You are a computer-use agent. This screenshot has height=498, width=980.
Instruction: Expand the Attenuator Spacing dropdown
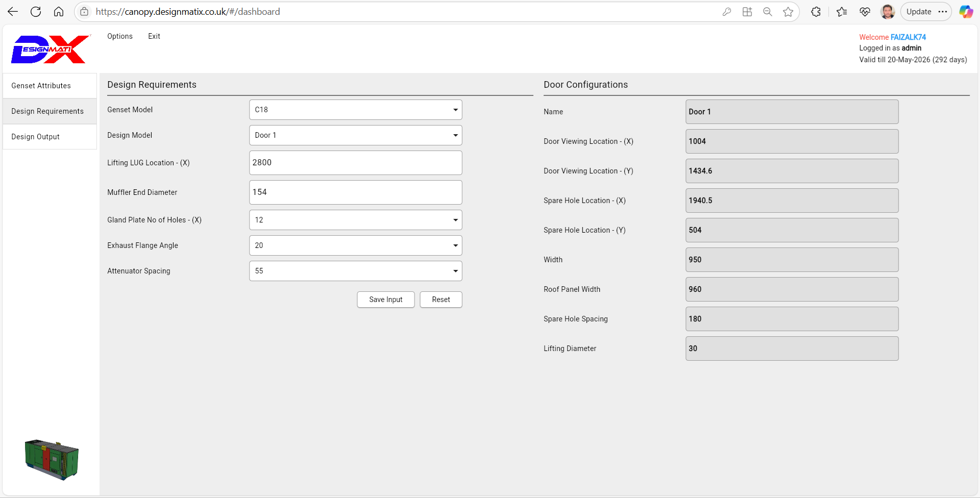coord(355,271)
